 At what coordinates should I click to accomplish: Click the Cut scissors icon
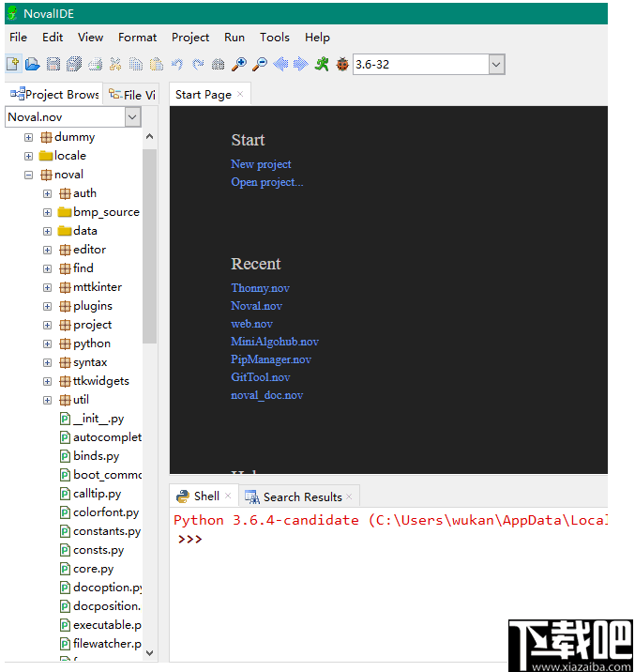115,64
